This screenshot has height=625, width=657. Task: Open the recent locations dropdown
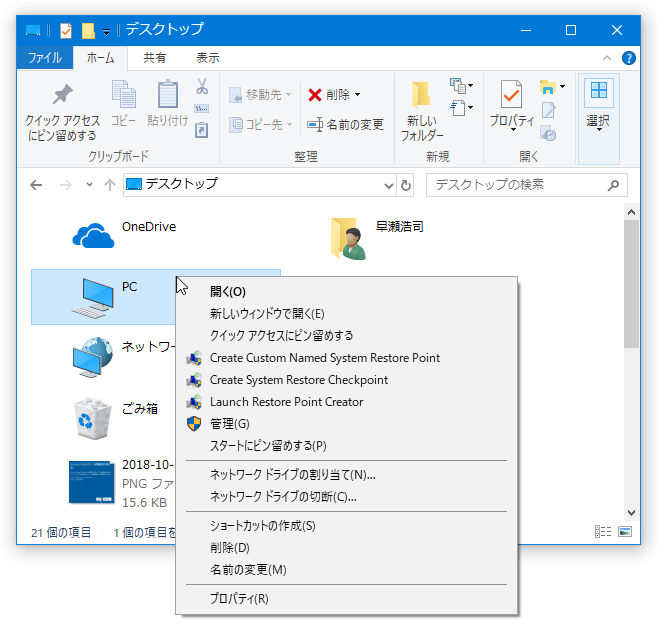89,185
